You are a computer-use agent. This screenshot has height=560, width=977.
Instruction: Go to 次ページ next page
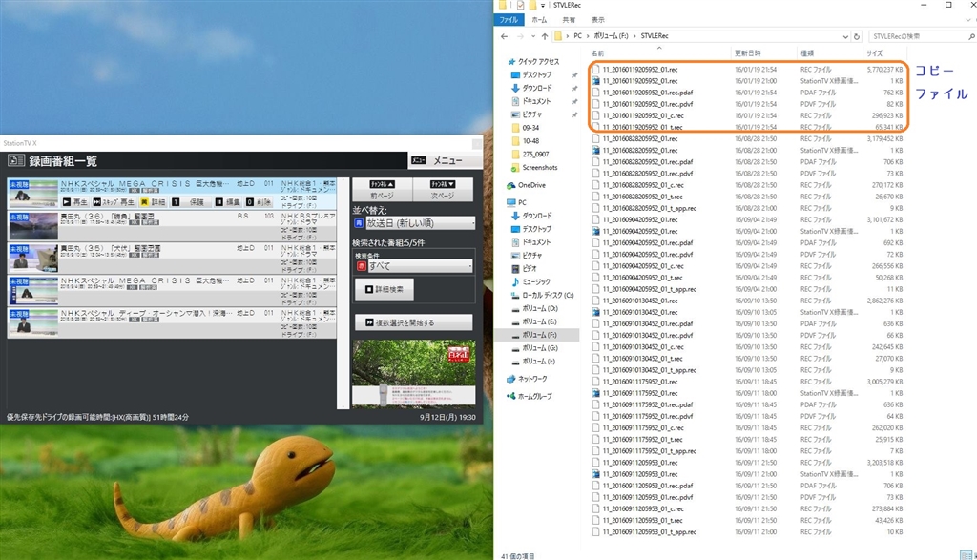pyautogui.click(x=443, y=189)
